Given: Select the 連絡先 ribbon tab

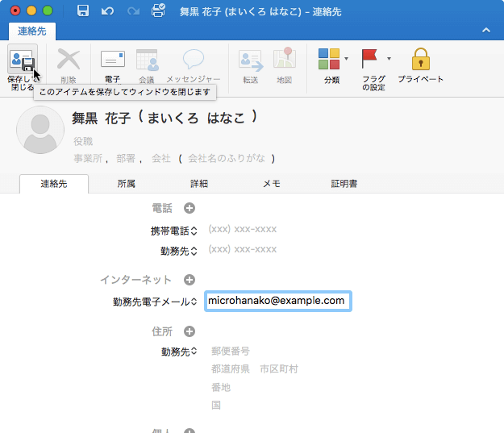Looking at the screenshot, I should click(32, 31).
